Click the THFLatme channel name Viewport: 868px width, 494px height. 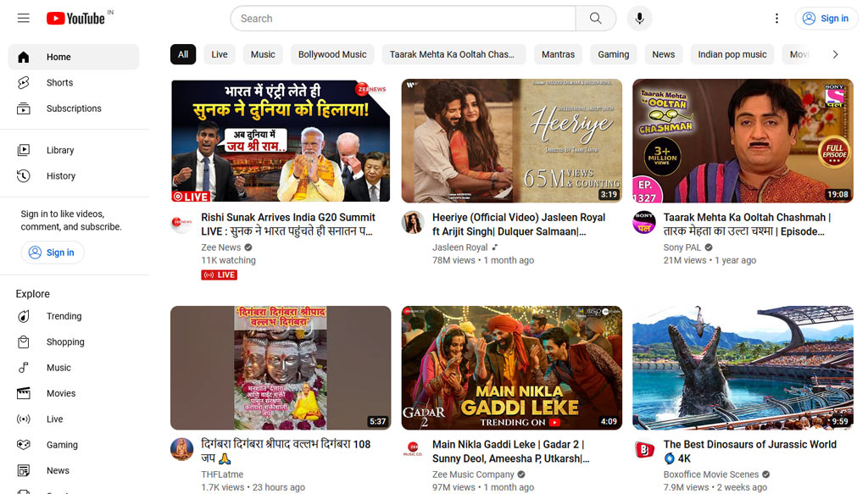coord(222,474)
